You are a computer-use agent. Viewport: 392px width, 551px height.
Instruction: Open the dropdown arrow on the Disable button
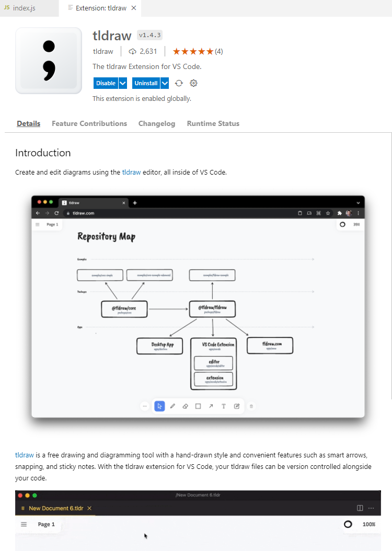pos(121,83)
